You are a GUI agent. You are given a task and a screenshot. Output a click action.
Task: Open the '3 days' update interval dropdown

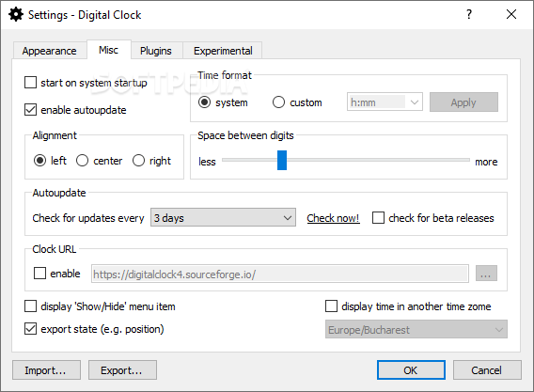223,217
